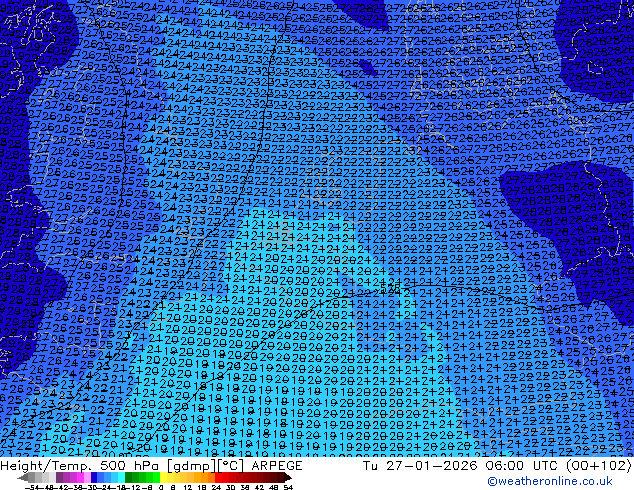Click the right dark maroon arrow end of legend

287,477
